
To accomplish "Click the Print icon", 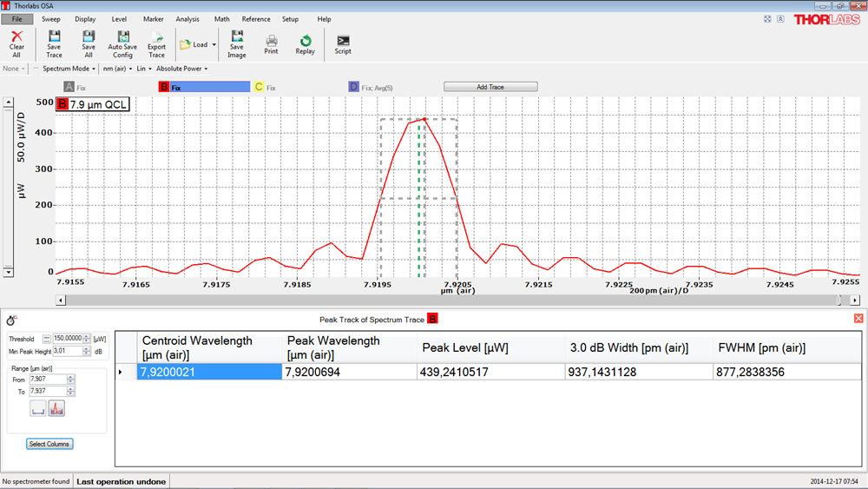I will pyautogui.click(x=271, y=41).
